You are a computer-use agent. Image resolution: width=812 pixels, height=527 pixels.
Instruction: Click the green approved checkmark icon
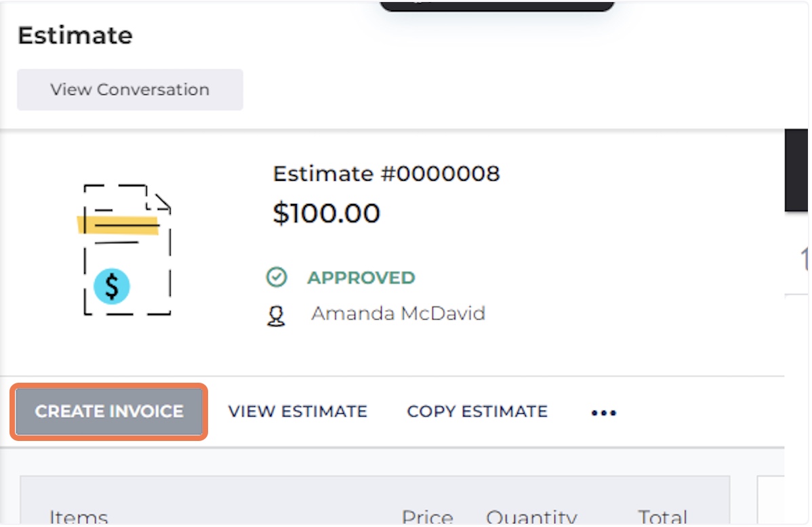pos(277,278)
